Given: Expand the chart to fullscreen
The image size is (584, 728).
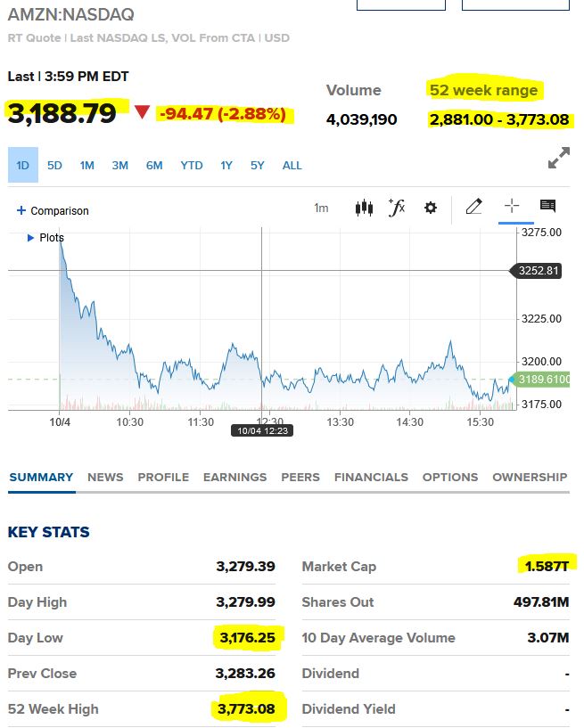Looking at the screenshot, I should coord(559,159).
